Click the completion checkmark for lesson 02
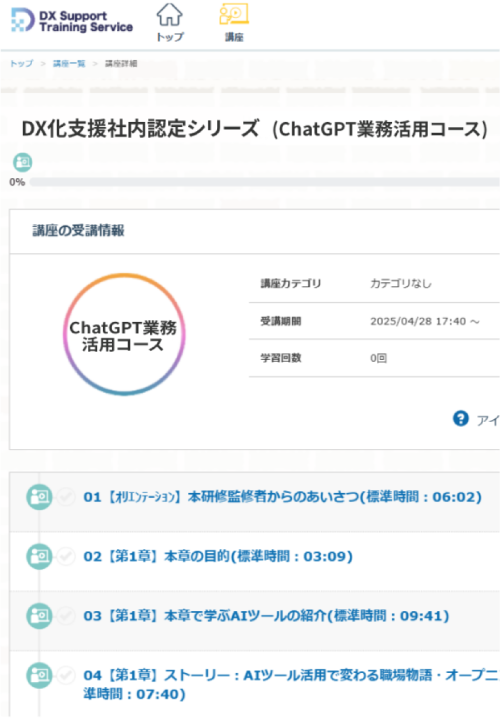This screenshot has width=500, height=720. click(x=66, y=557)
